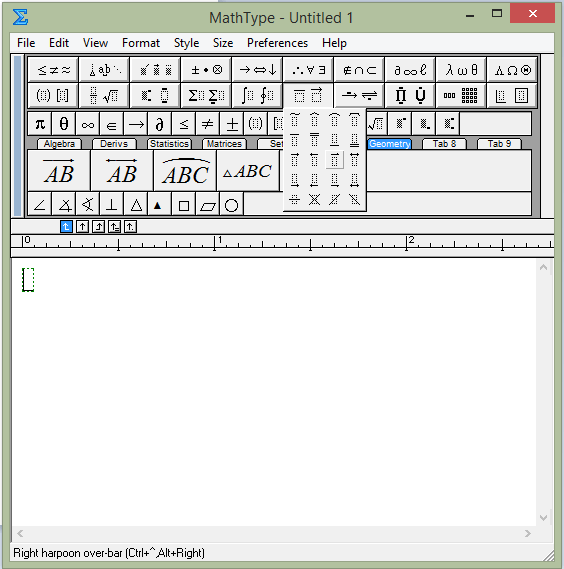Open uppercase Greek letters palette
Screen dimensions: 564x569
512,69
